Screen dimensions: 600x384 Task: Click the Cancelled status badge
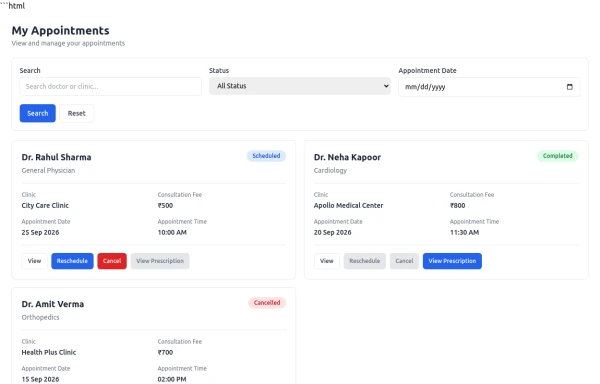tap(267, 303)
